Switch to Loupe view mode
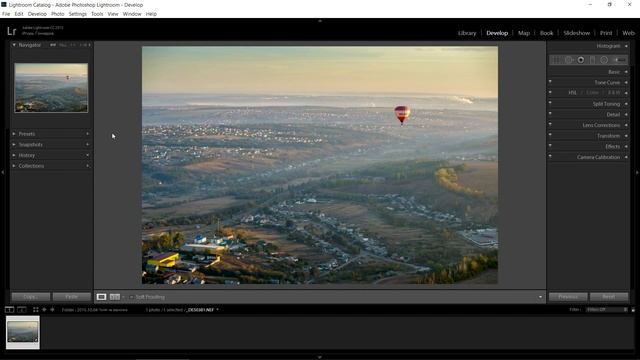 101,297
